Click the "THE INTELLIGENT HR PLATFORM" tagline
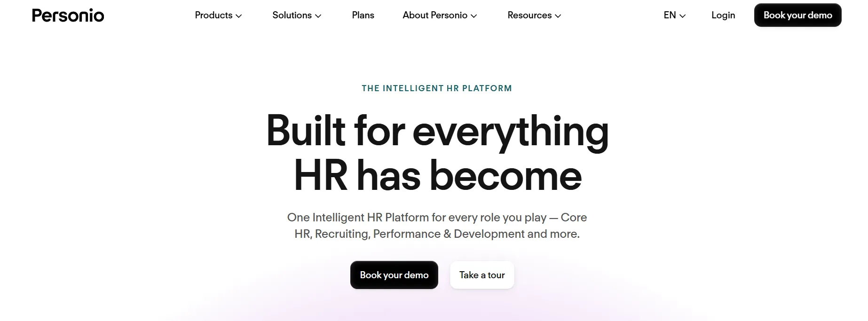 437,88
